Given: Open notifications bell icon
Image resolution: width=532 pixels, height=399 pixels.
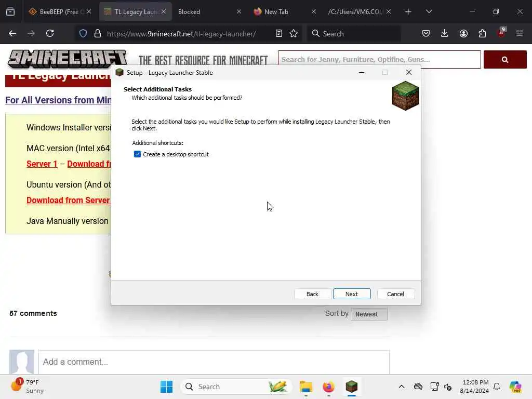Looking at the screenshot, I should [x=497, y=387].
